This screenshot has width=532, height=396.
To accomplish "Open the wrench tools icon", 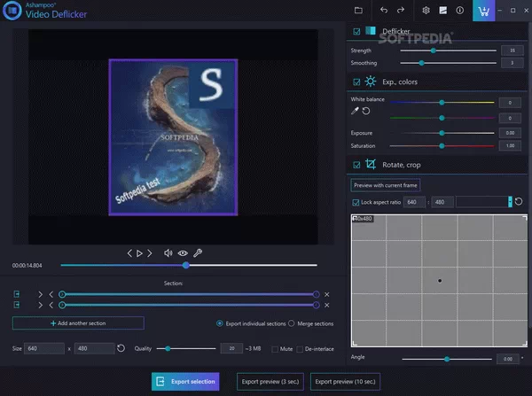I will coord(198,252).
